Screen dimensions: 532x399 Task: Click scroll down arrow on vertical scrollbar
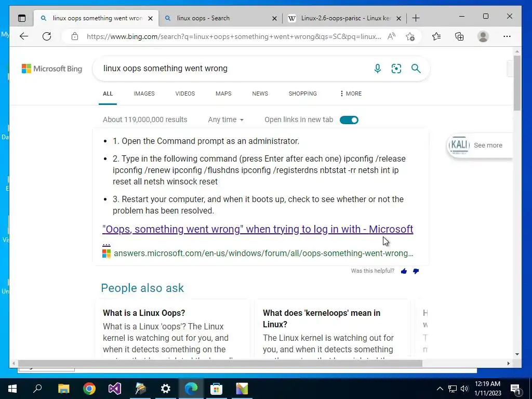[x=517, y=354]
